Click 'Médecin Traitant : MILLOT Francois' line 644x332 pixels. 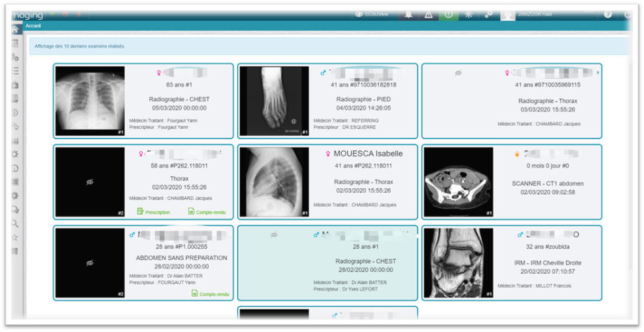click(x=534, y=286)
